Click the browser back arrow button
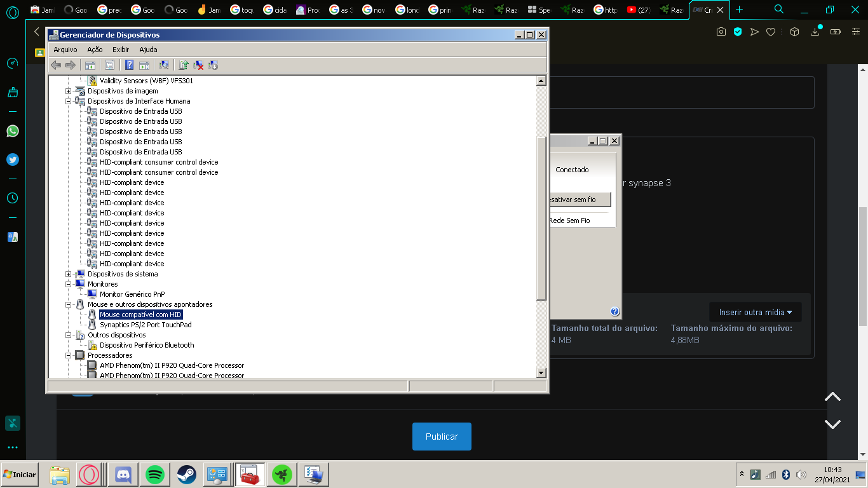 coord(36,32)
